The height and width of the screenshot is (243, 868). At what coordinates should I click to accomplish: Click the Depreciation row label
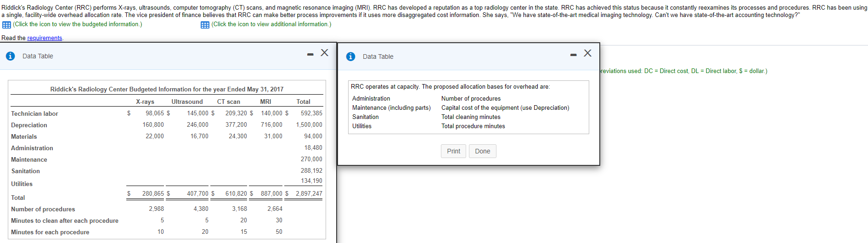29,125
